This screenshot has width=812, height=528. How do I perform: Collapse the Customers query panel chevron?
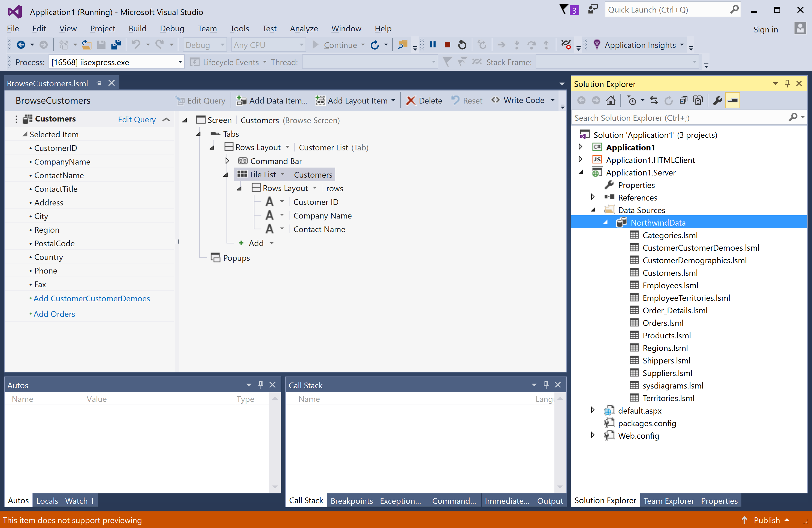(x=166, y=119)
